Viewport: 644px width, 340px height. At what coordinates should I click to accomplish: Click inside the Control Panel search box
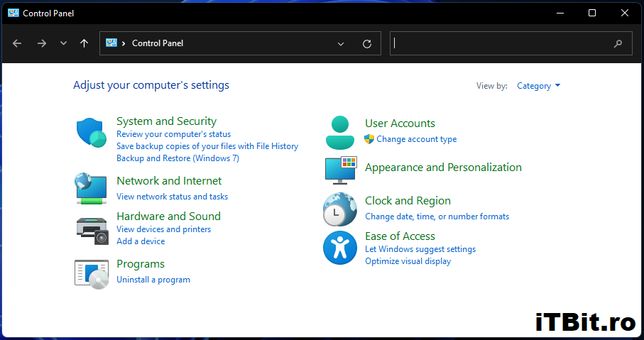click(x=501, y=43)
